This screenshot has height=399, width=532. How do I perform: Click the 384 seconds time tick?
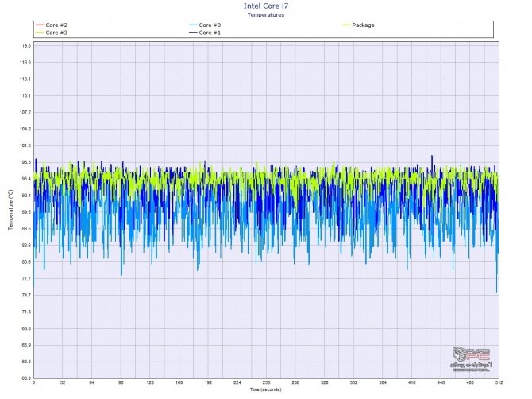383,382
